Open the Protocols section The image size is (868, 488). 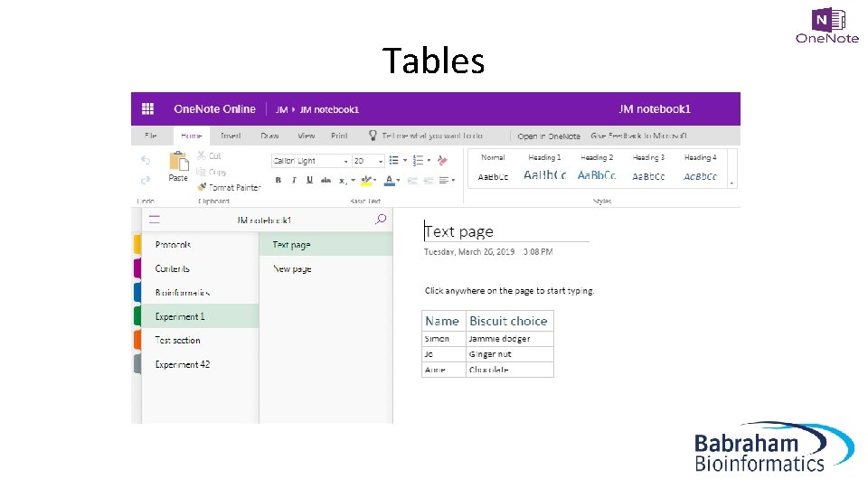200,245
